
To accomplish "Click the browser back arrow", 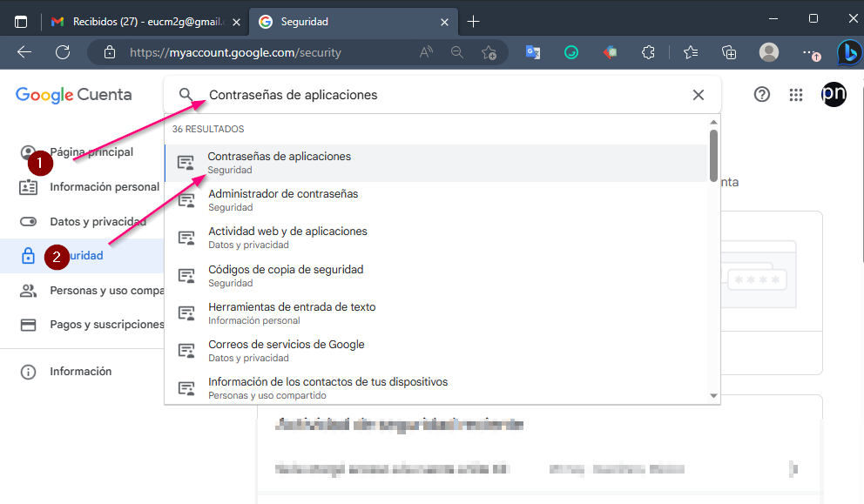I will [x=24, y=52].
